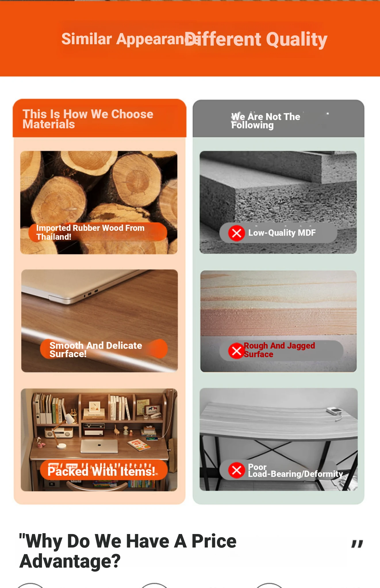Click red X icon beside Rough And Jagged Surface

(x=237, y=351)
